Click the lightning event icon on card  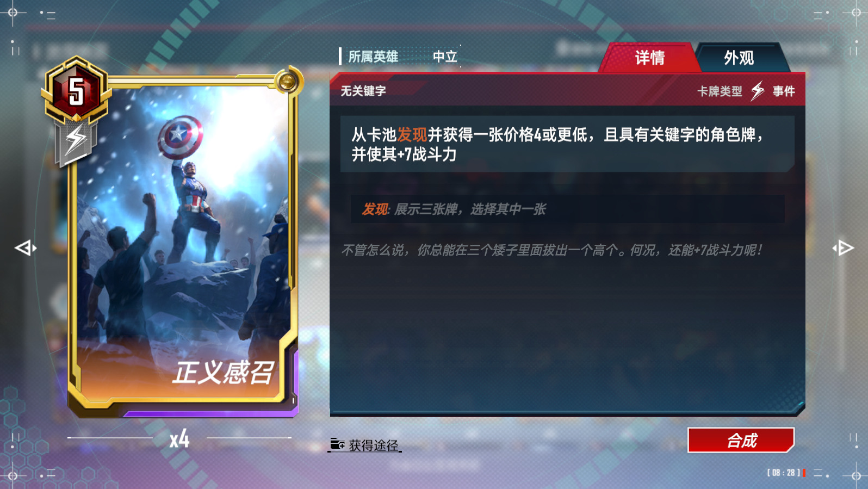click(76, 140)
